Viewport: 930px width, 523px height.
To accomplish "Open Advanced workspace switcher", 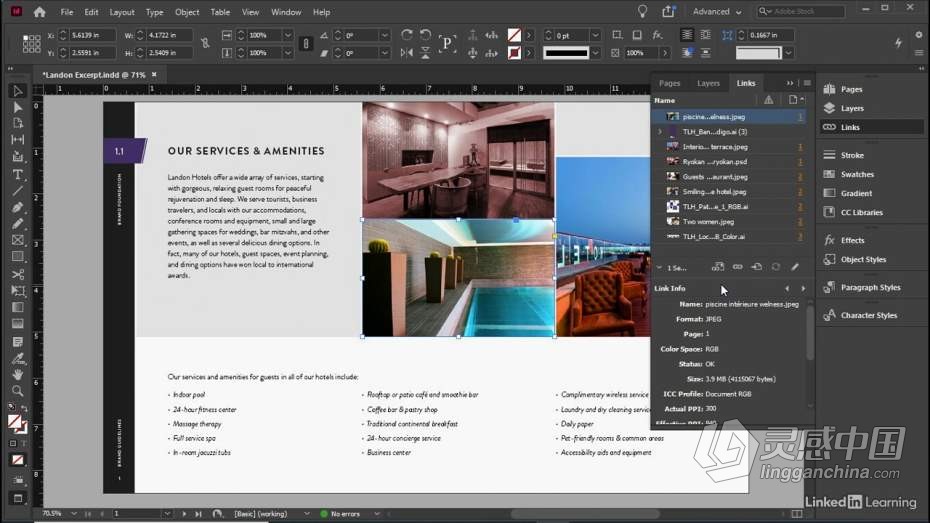I will (x=716, y=11).
